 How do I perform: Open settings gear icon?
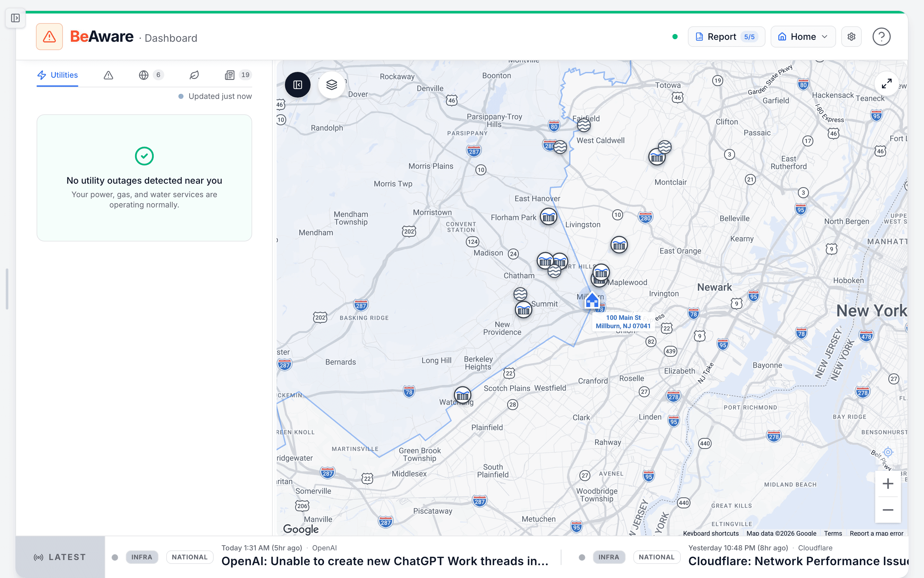851,37
